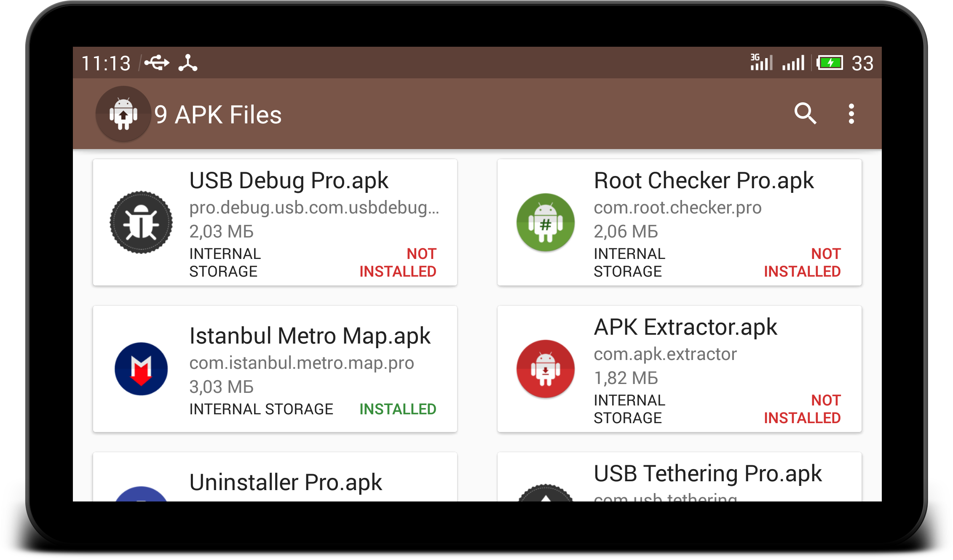Click the 9 APK Files title

point(218,115)
